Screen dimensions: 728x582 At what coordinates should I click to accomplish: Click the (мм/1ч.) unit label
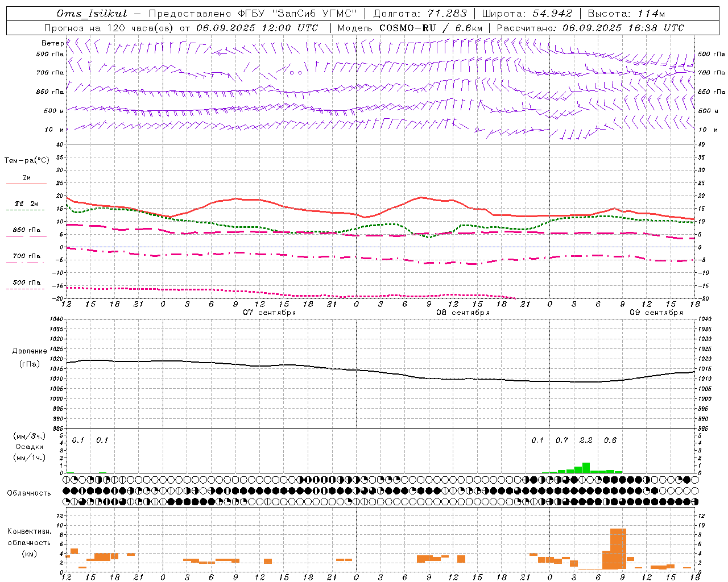coord(29,458)
